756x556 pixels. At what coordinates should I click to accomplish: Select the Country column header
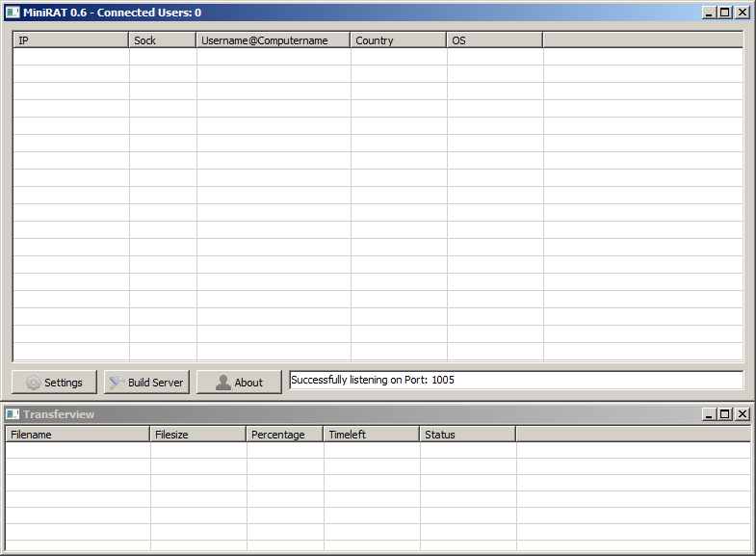click(x=399, y=40)
